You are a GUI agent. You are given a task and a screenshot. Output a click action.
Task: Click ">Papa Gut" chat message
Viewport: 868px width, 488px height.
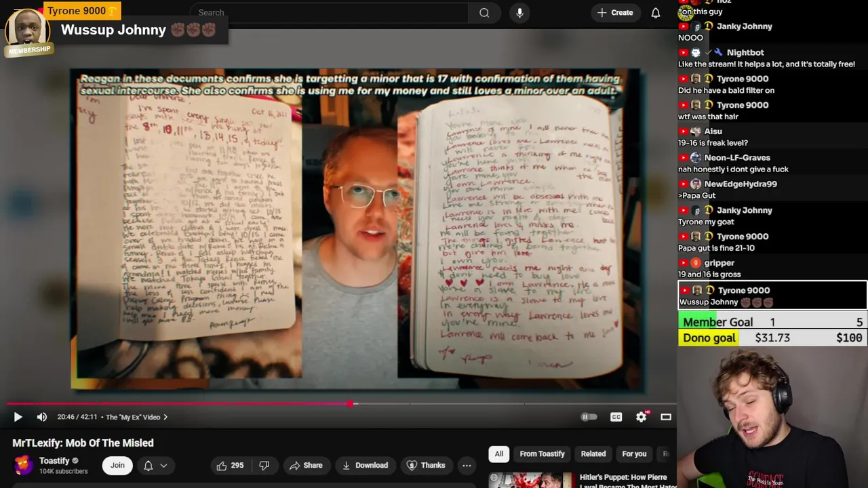click(696, 196)
